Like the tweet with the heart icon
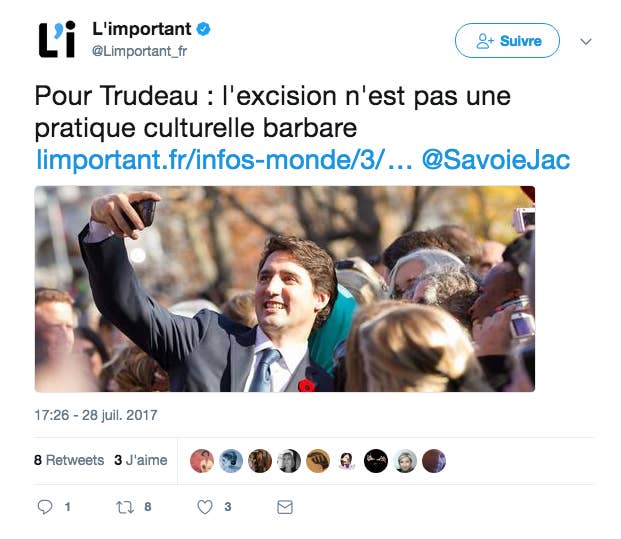 [x=205, y=507]
